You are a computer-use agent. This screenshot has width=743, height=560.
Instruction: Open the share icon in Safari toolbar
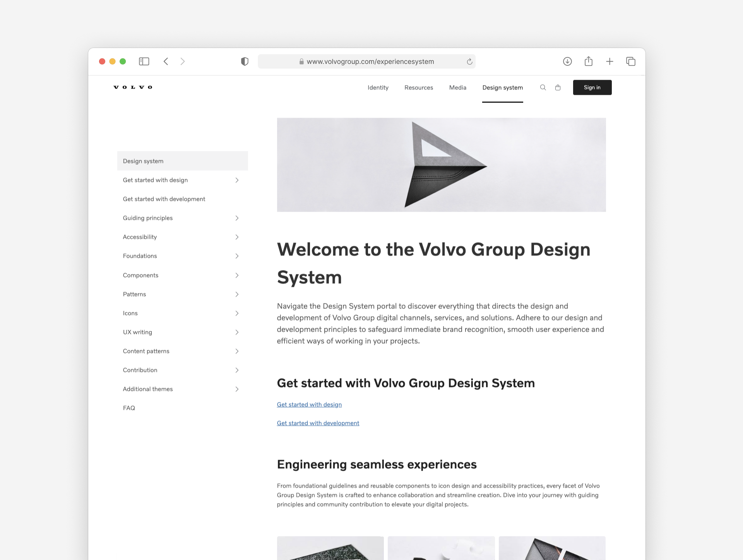(x=589, y=61)
